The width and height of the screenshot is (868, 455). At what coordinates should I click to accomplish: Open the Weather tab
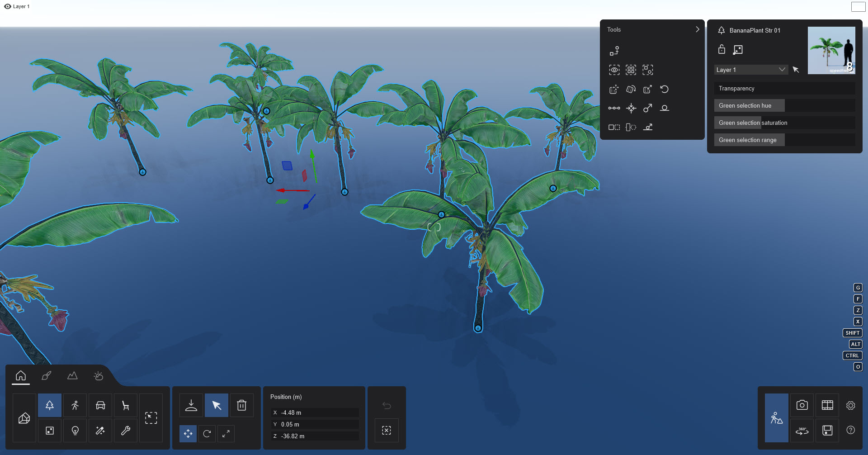tap(98, 376)
